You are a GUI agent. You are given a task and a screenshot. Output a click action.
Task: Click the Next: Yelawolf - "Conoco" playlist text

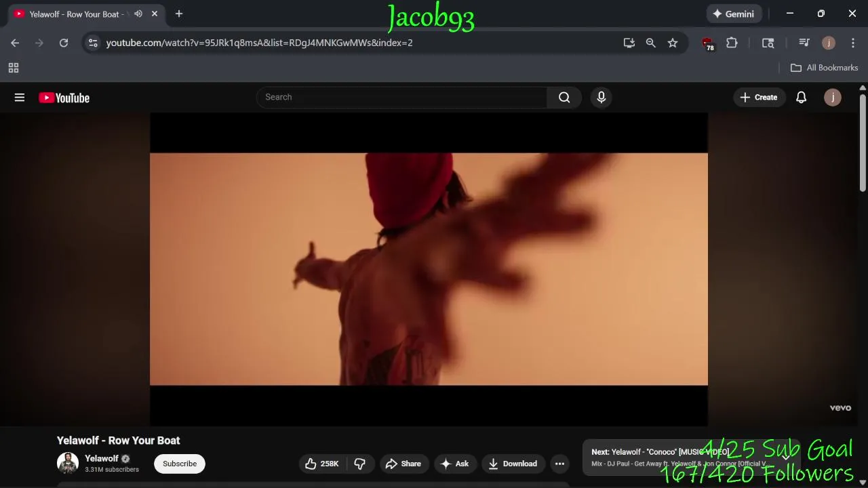point(660,452)
